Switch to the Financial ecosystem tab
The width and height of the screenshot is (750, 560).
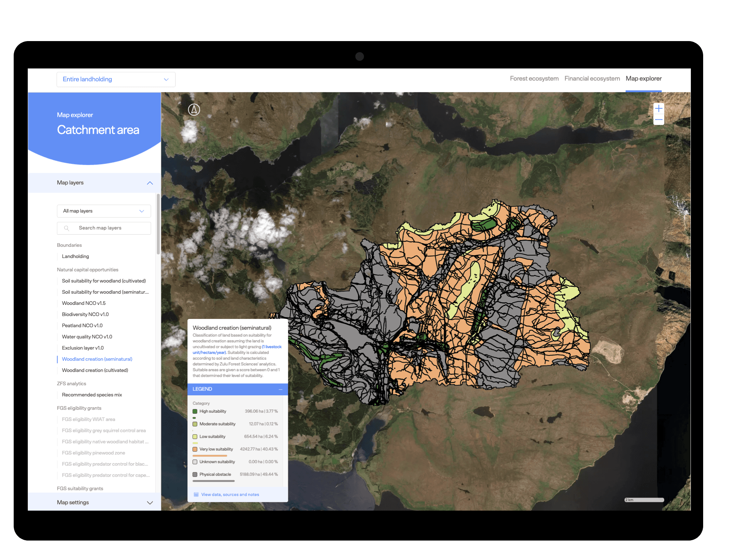pos(592,79)
